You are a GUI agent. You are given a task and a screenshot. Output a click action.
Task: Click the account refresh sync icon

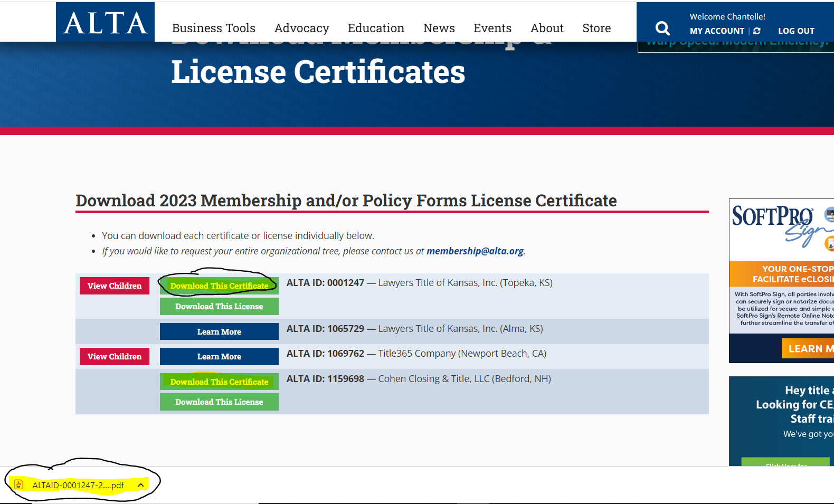[757, 31]
